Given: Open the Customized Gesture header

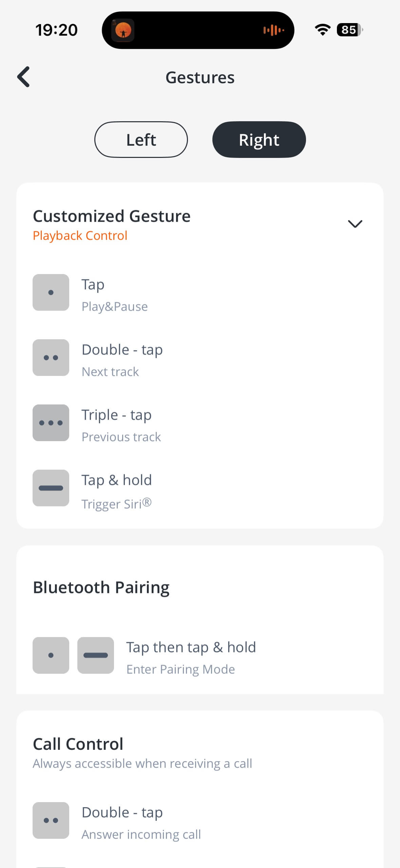Looking at the screenshot, I should (112, 216).
